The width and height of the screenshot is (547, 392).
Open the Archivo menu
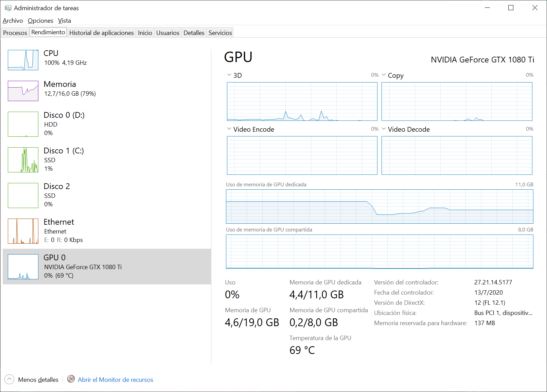click(13, 21)
